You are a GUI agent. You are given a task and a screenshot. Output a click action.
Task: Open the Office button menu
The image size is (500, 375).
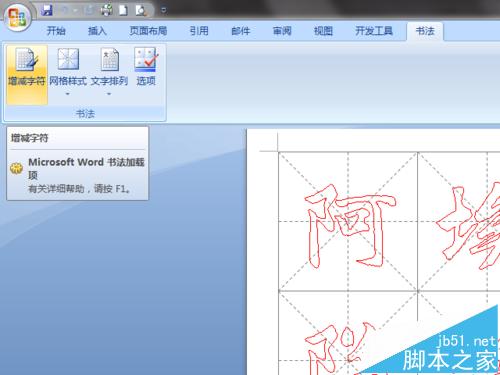[18, 17]
